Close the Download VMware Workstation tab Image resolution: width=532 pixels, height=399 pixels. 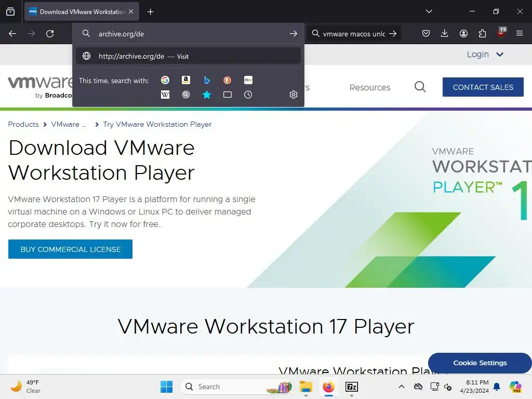[131, 11]
